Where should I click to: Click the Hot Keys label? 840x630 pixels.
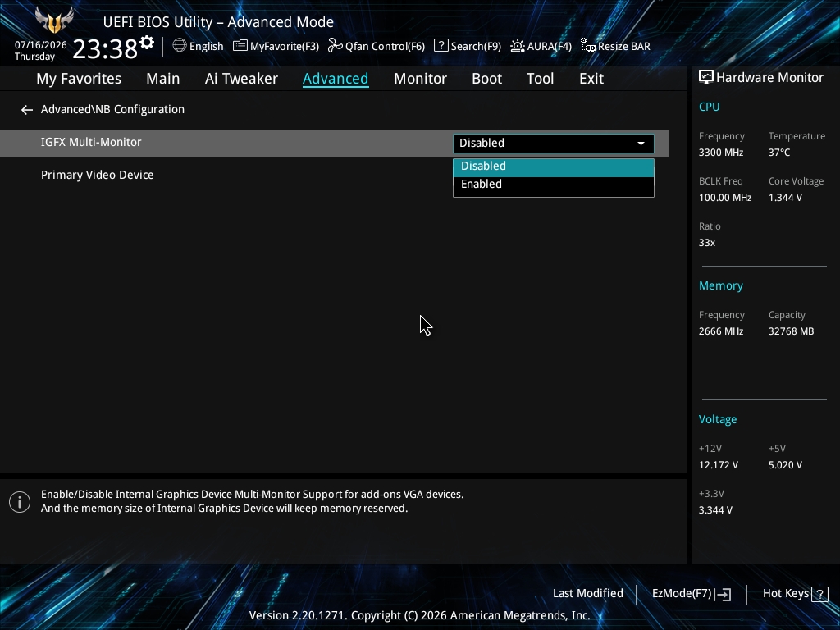[x=785, y=594]
